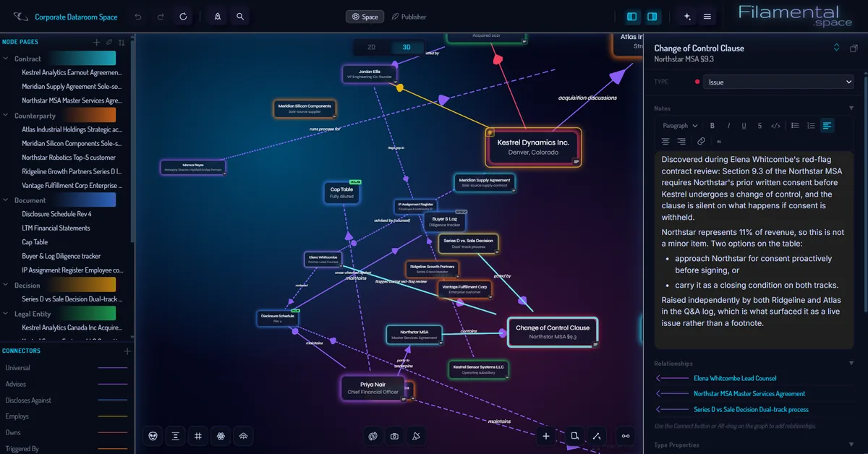Screen dimensions: 868x454
Task: Click the leaf icon in Node Pages header
Action: 109,42
